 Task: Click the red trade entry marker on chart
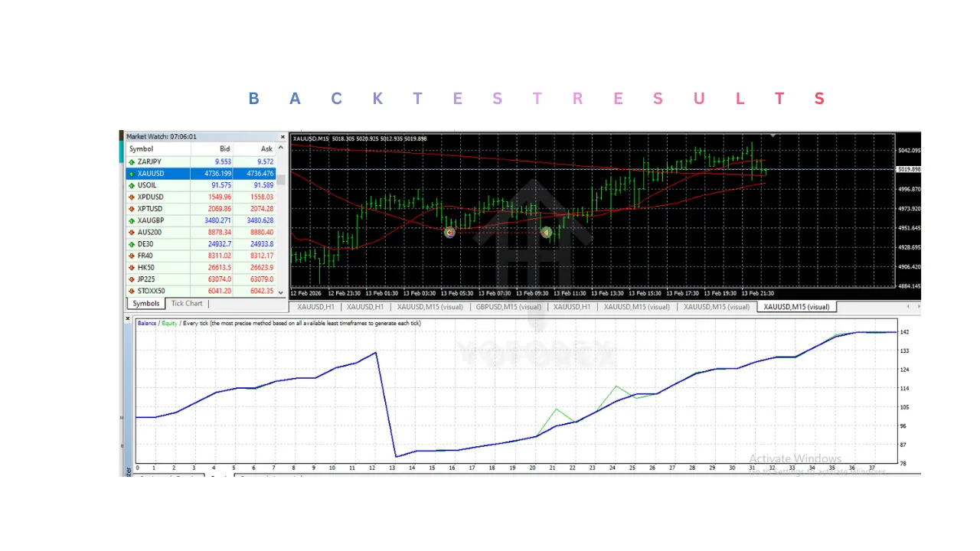click(449, 232)
